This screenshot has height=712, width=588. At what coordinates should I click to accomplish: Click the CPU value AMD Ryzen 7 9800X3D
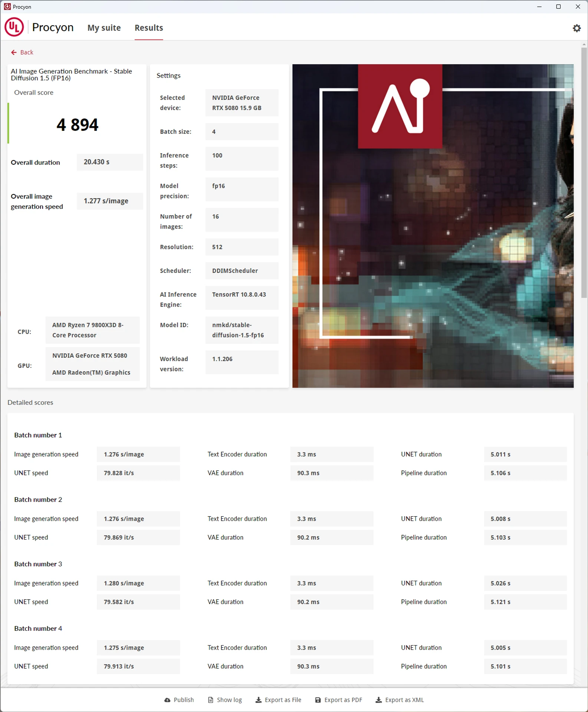tap(92, 330)
